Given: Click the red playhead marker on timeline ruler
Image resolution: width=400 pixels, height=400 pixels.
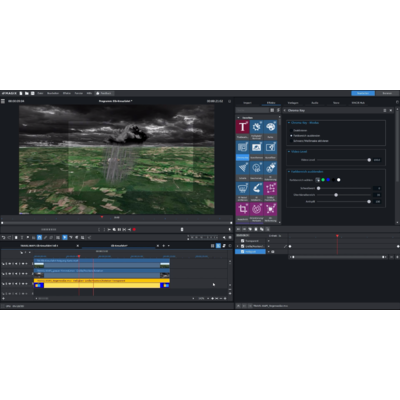Looking at the screenshot, I should click(79, 256).
